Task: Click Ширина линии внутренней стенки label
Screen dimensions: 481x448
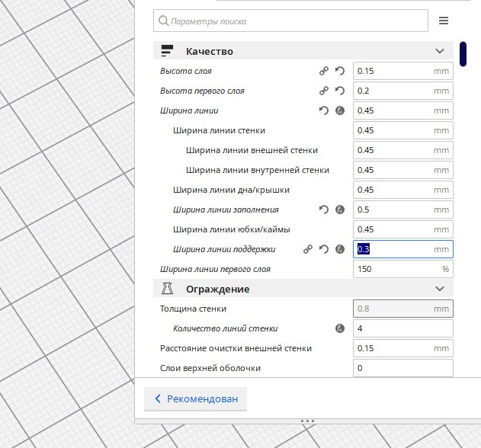Action: (x=258, y=170)
